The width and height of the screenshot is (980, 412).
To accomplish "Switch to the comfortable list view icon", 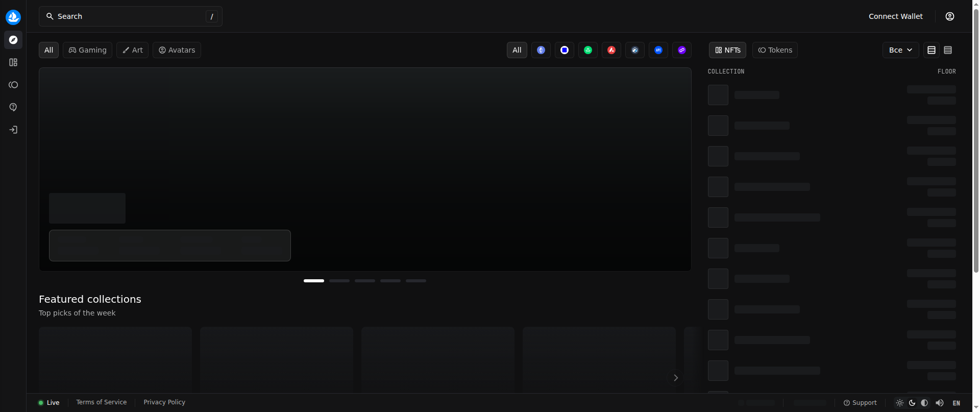I will pyautogui.click(x=932, y=50).
